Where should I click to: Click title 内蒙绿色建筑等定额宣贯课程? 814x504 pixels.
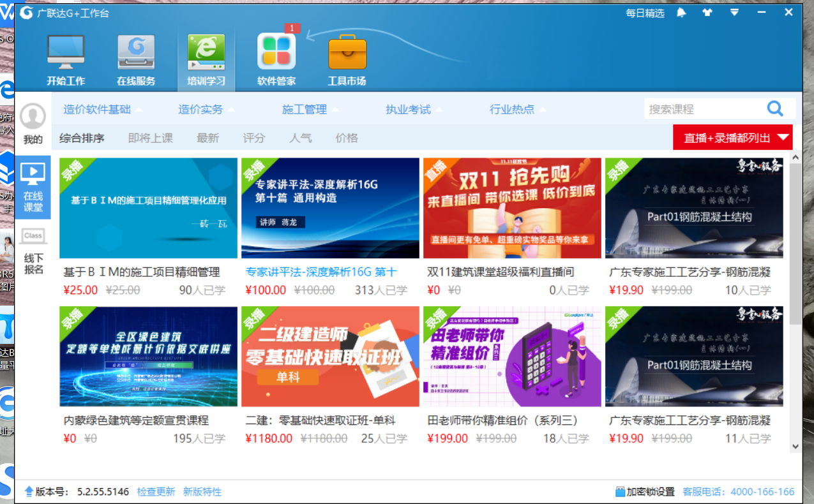click(x=136, y=421)
